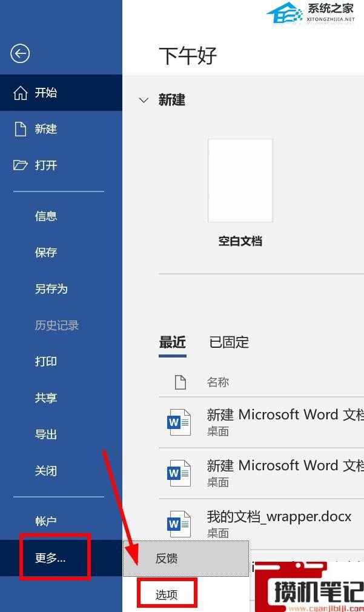This screenshot has width=364, height=612.
Task: Click the page icon next to 新建
Action: click(x=20, y=129)
